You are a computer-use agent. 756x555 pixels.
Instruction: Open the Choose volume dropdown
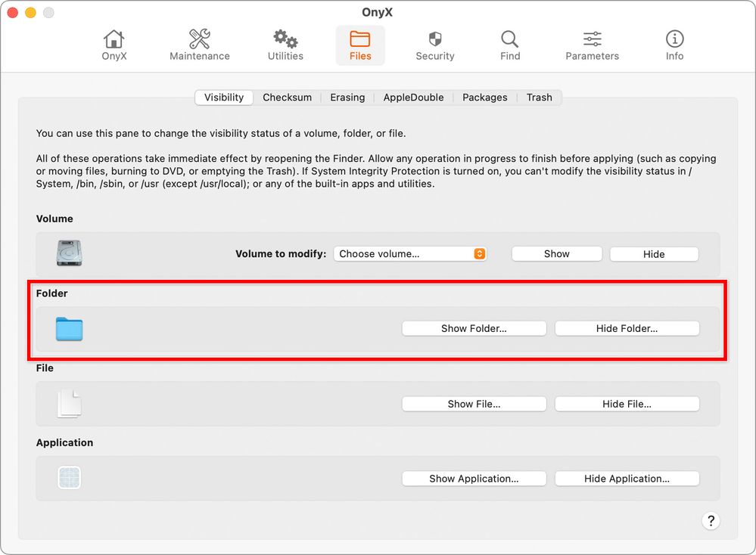pyautogui.click(x=410, y=254)
